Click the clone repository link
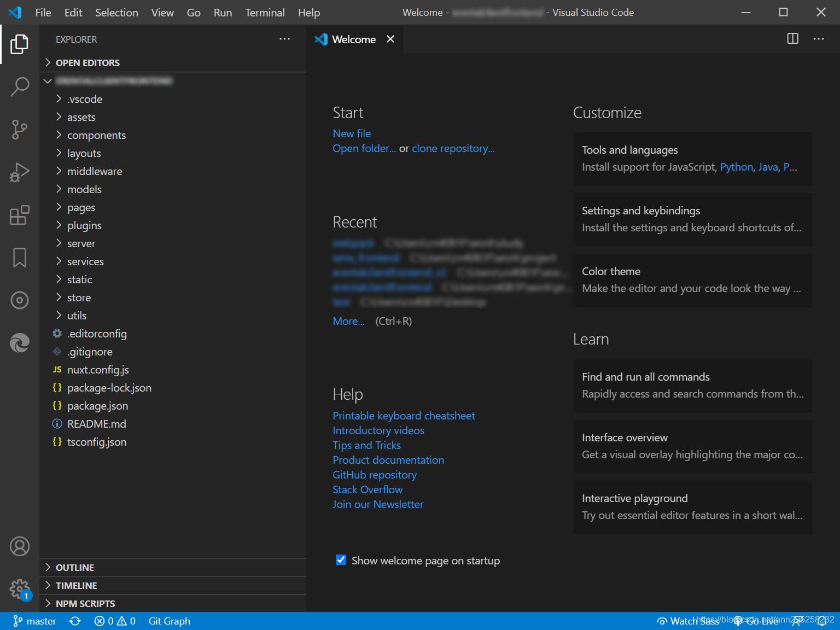This screenshot has height=630, width=840. point(453,148)
